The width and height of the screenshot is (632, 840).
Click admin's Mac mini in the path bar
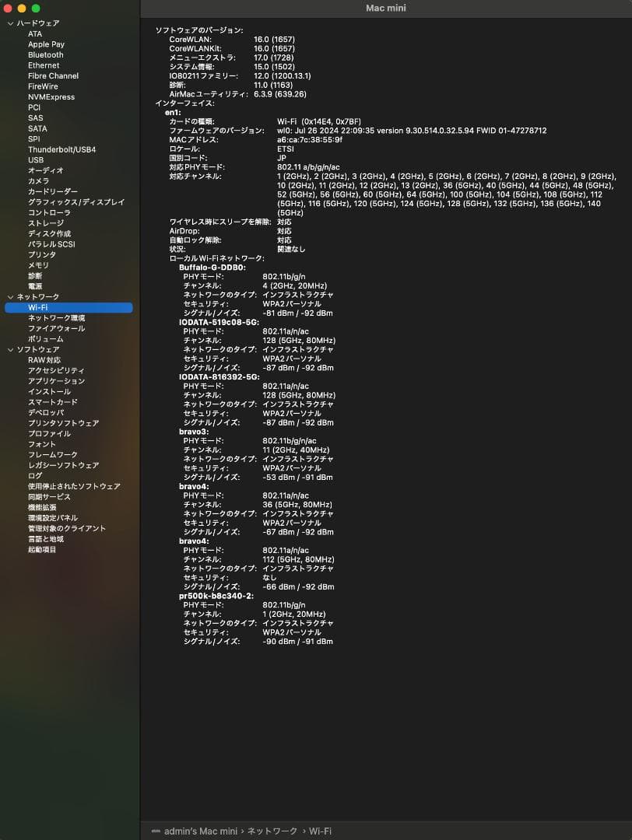201,831
